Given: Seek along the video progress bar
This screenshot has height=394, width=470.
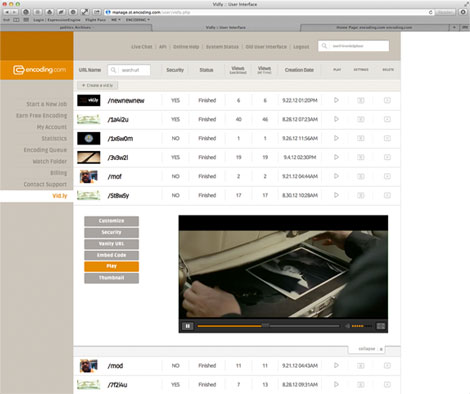Looking at the screenshot, I should [268, 326].
